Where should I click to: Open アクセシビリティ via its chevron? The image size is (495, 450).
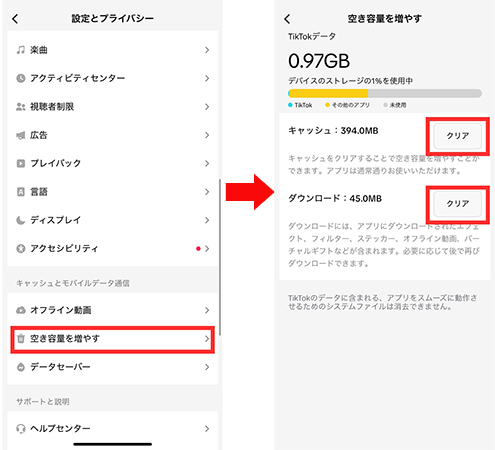coord(207,248)
